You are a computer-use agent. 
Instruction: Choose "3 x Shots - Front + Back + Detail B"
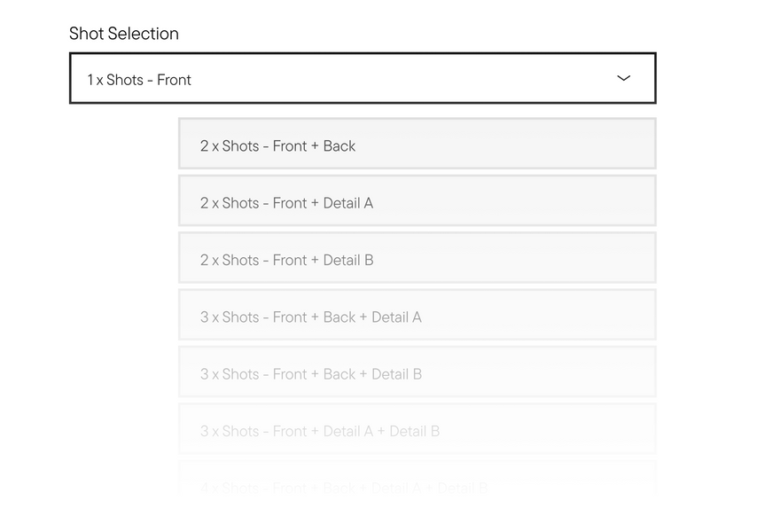pos(417,372)
